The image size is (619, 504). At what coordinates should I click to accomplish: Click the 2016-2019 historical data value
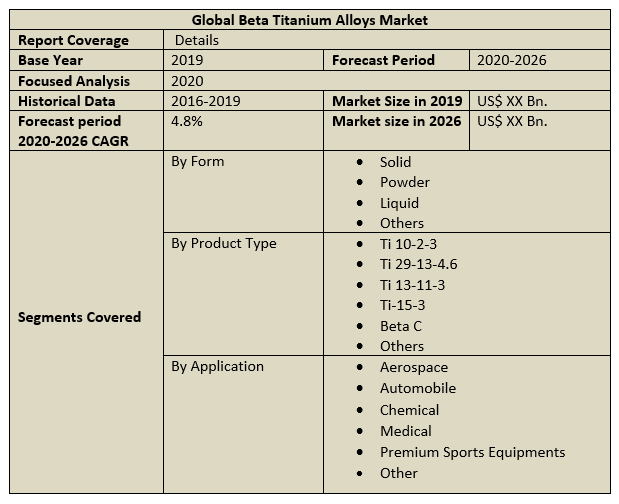[206, 101]
